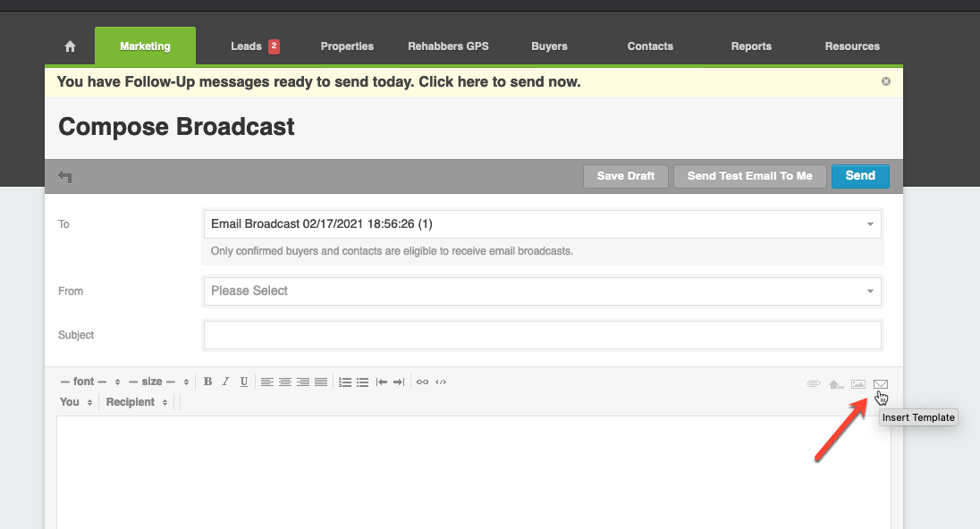
Task: Insert a bulleted list
Action: click(x=362, y=382)
